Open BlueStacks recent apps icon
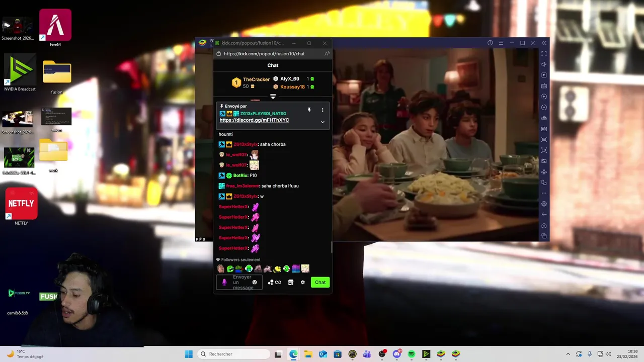The image size is (644, 362). click(x=544, y=236)
